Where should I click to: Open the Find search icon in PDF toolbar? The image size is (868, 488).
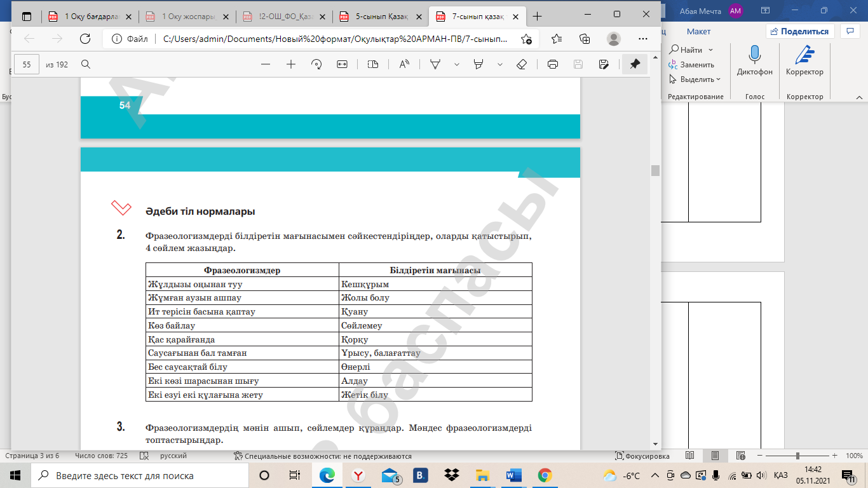(86, 64)
